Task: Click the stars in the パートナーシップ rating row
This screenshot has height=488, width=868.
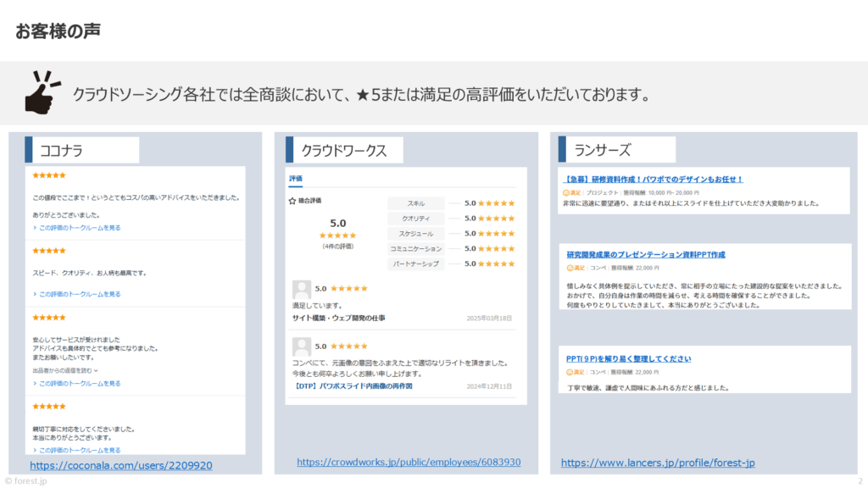Action: [497, 264]
